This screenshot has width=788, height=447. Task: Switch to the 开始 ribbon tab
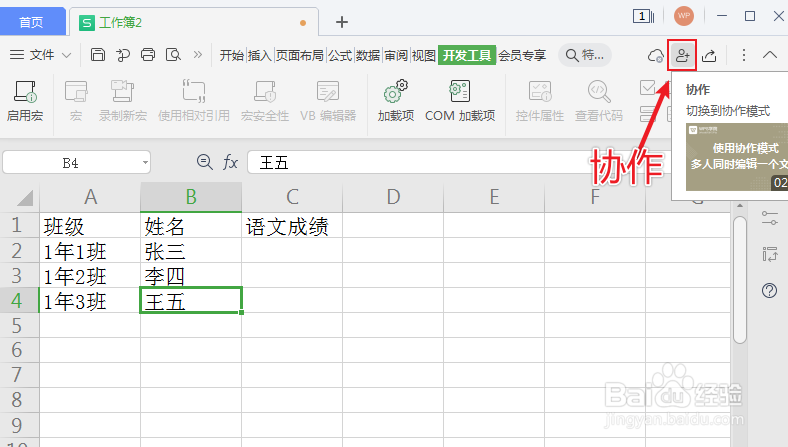pyautogui.click(x=232, y=55)
